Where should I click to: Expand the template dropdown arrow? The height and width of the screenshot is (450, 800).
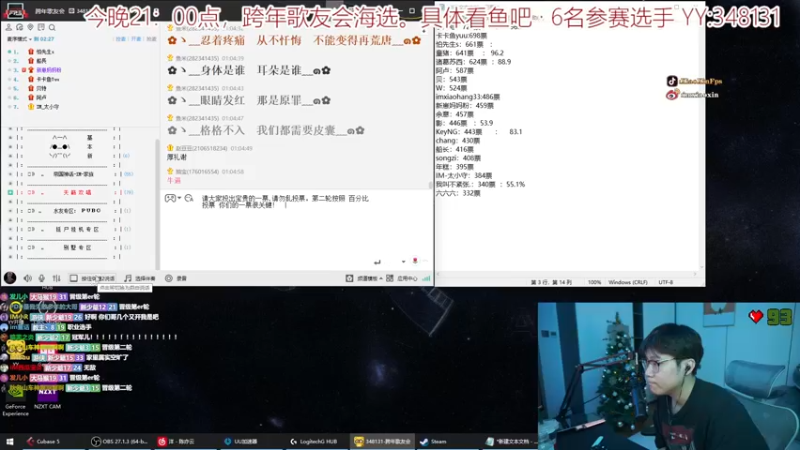tap(381, 278)
